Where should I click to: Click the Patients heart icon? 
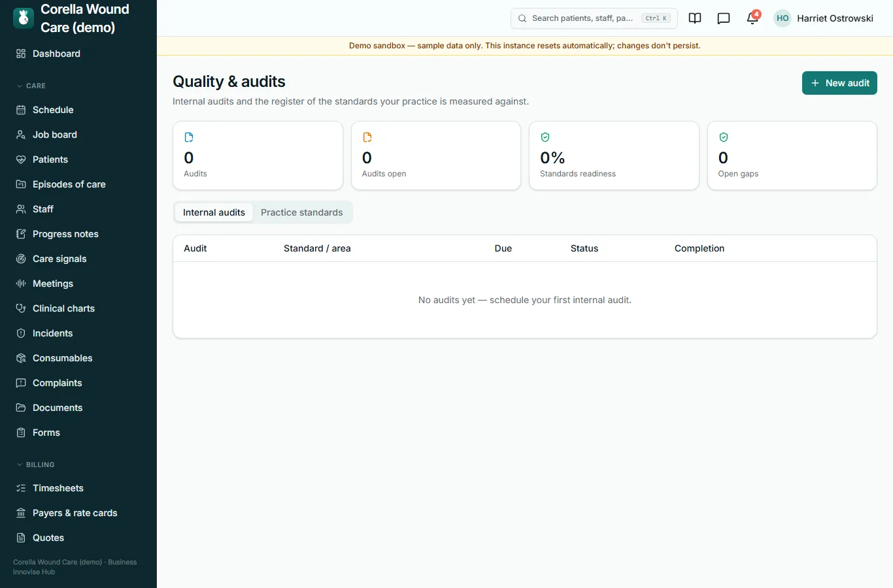21,159
